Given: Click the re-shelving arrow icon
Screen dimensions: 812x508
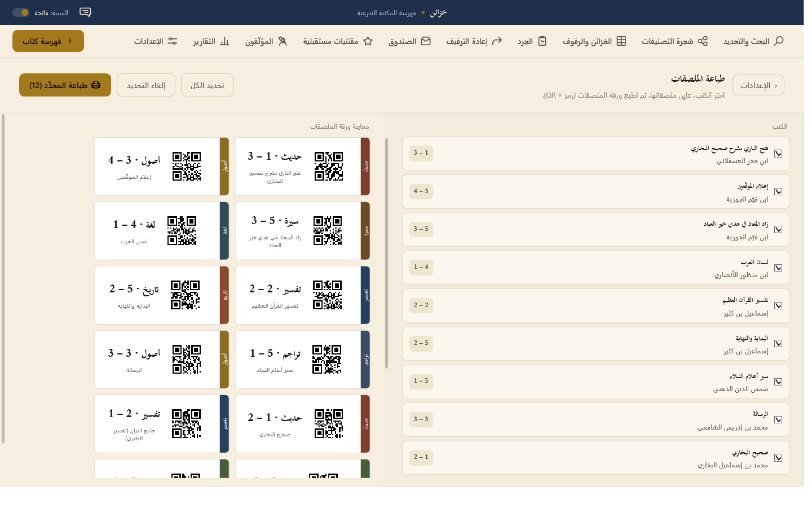Looking at the screenshot, I should 497,41.
